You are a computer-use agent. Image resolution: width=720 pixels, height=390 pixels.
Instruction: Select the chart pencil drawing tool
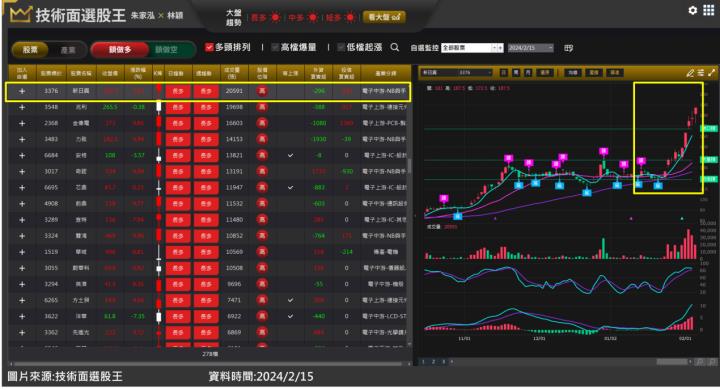click(x=690, y=73)
